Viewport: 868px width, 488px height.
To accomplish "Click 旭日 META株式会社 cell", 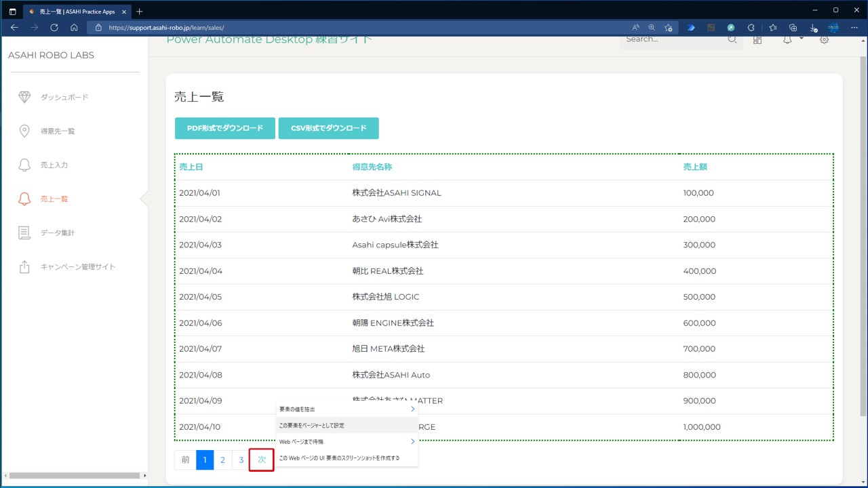I will [x=389, y=349].
